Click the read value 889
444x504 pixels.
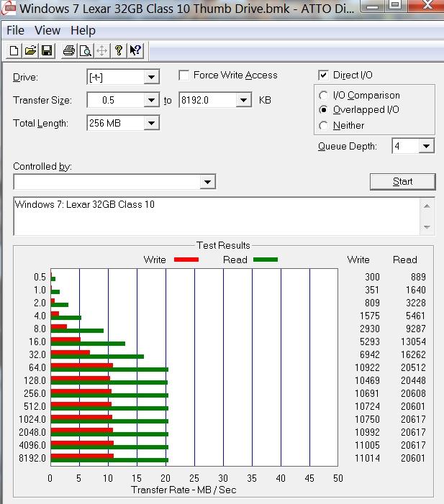click(x=418, y=277)
